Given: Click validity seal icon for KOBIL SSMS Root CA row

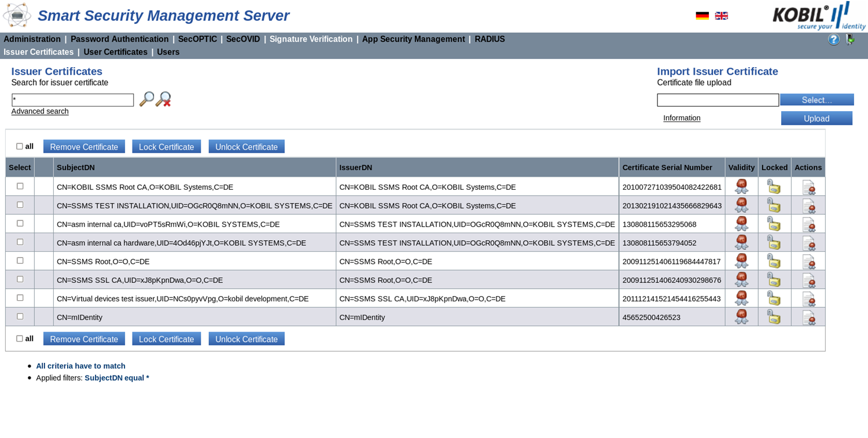Looking at the screenshot, I should point(741,186).
